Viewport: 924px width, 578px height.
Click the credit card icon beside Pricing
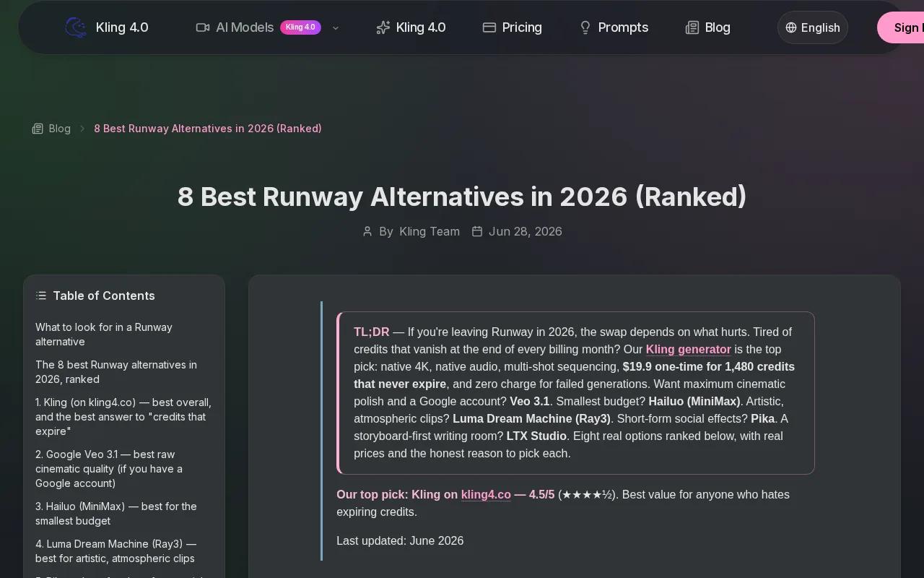(489, 27)
